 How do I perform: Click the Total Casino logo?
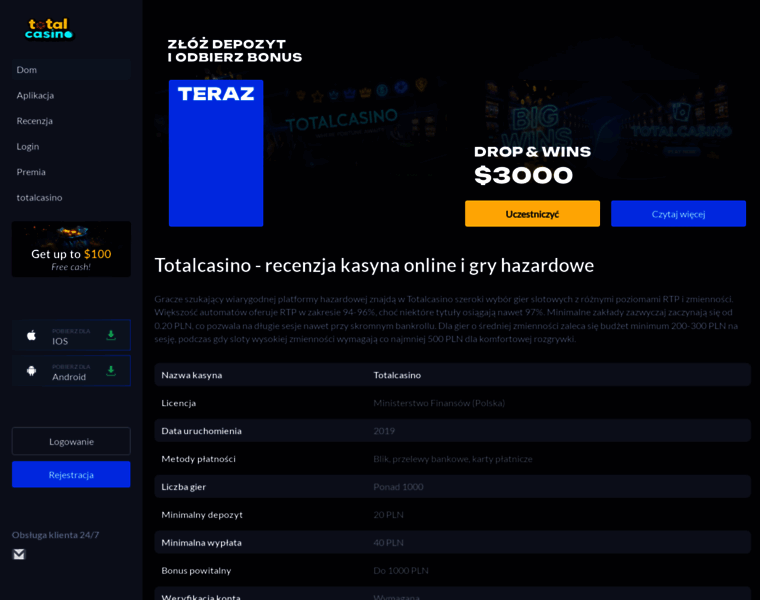coord(48,29)
